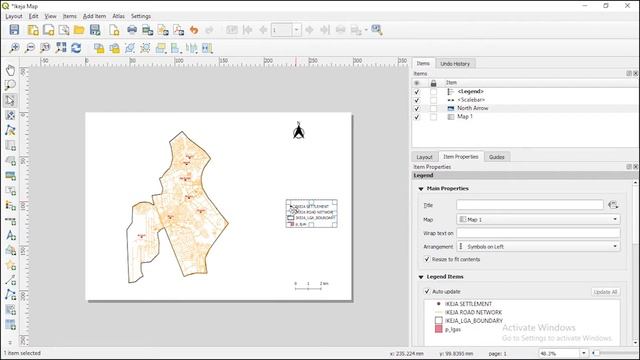The width and height of the screenshot is (640, 360).
Task: Lock the Scalebar item checkbox
Action: point(433,100)
